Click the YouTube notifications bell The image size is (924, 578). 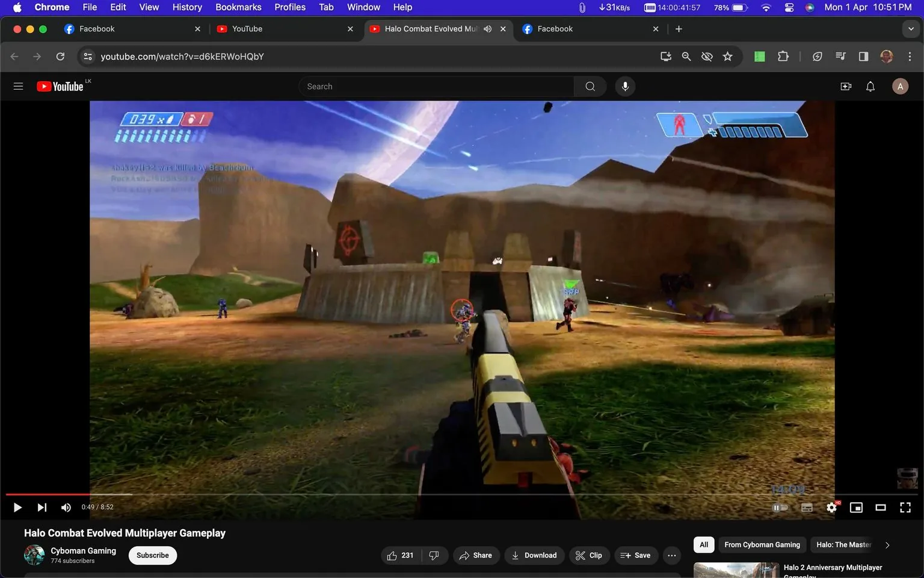click(x=870, y=86)
